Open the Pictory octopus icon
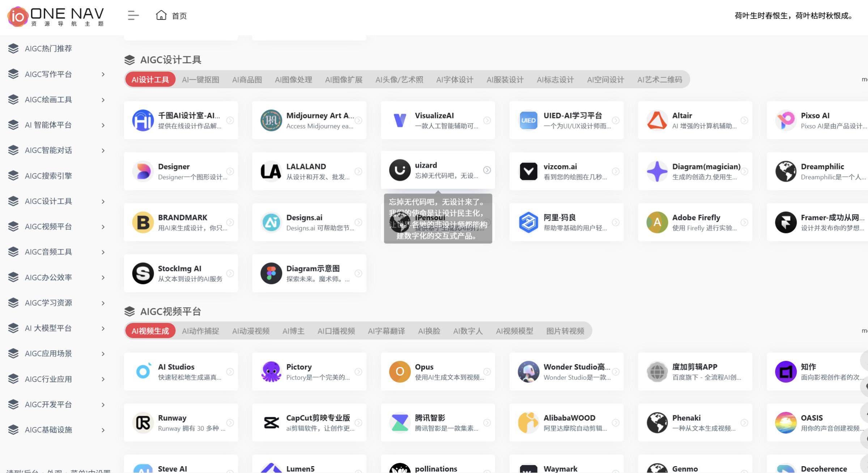The width and height of the screenshot is (868, 473). pyautogui.click(x=271, y=371)
